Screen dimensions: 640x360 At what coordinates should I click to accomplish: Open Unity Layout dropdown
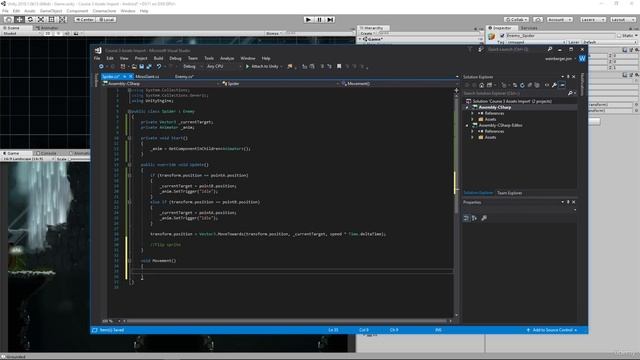coord(622,20)
